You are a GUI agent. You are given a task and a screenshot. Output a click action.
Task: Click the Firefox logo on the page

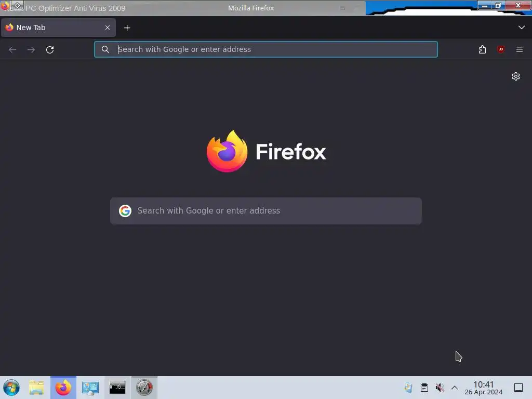(227, 151)
